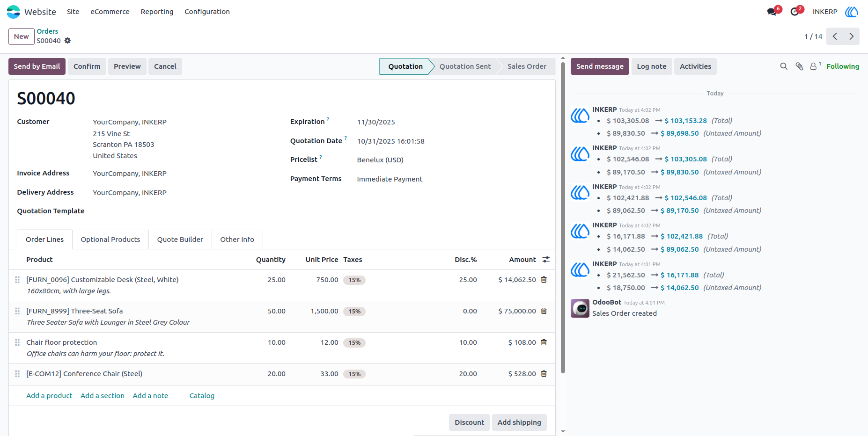Switch to the Other Info tab
Viewport: 868px width, 436px height.
tap(237, 240)
